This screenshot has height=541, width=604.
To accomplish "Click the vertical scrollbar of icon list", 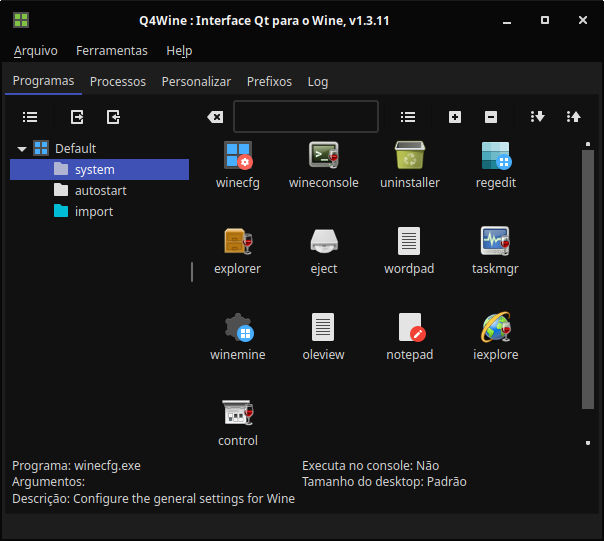I will pos(588,280).
